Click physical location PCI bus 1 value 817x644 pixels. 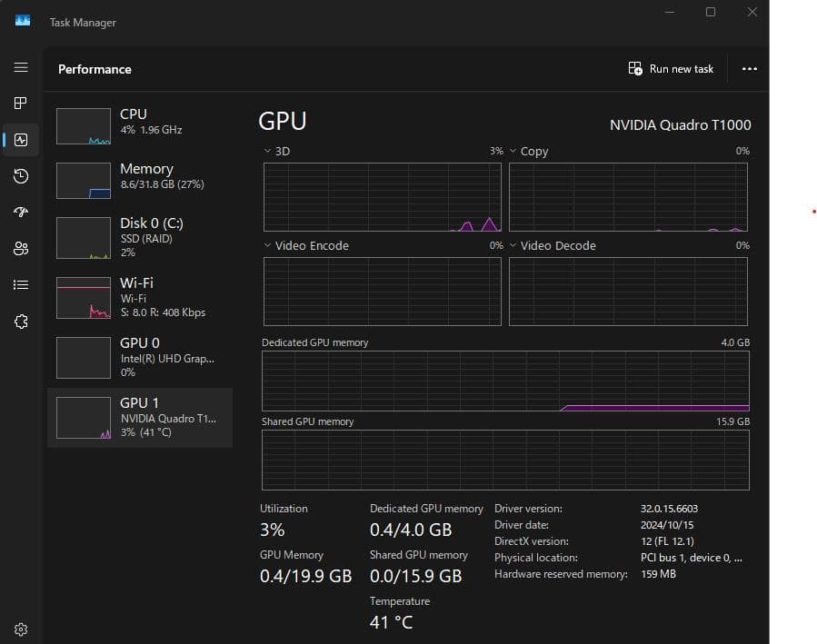[692, 558]
